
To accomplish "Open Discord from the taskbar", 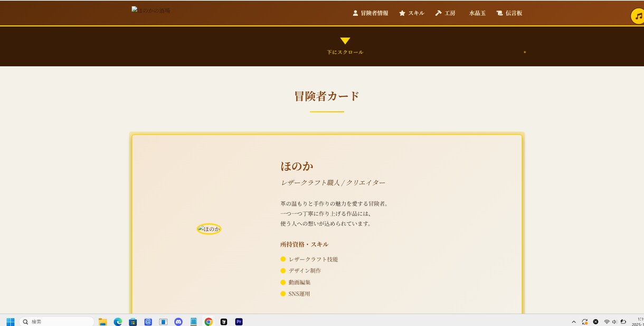I will (178, 322).
